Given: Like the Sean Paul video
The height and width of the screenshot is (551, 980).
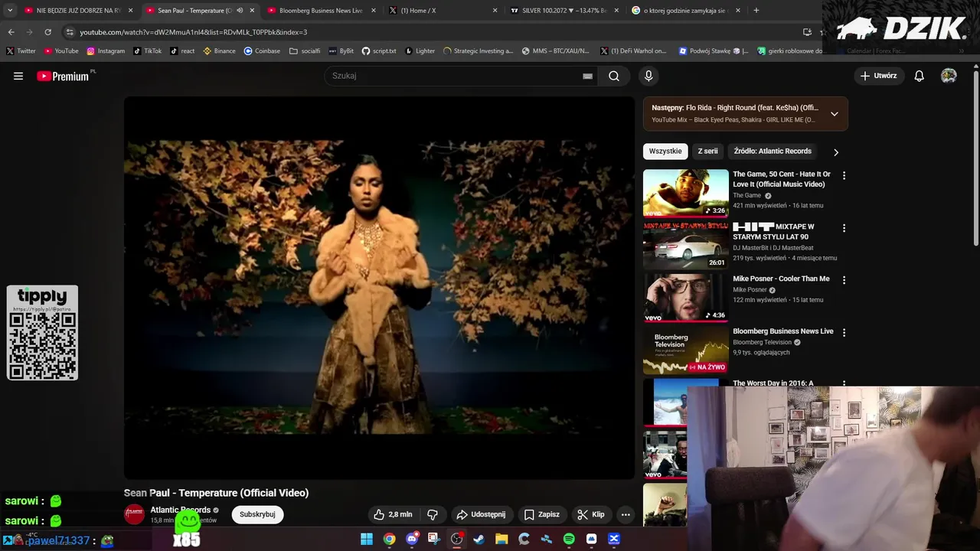Looking at the screenshot, I should coord(393,514).
